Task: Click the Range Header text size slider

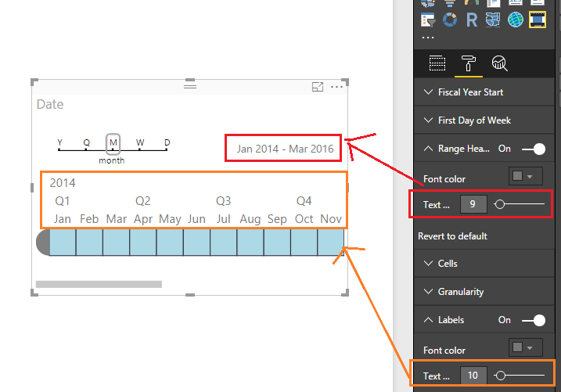Action: pyautogui.click(x=519, y=204)
